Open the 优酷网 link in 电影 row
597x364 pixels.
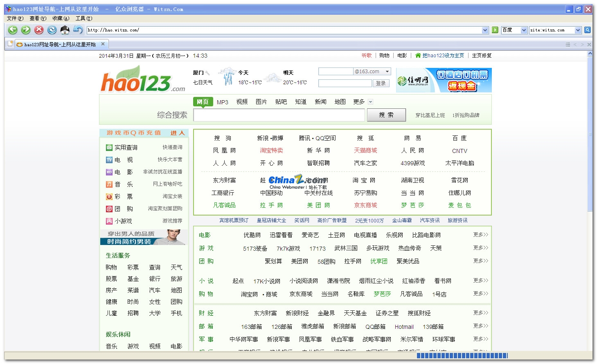coord(252,235)
